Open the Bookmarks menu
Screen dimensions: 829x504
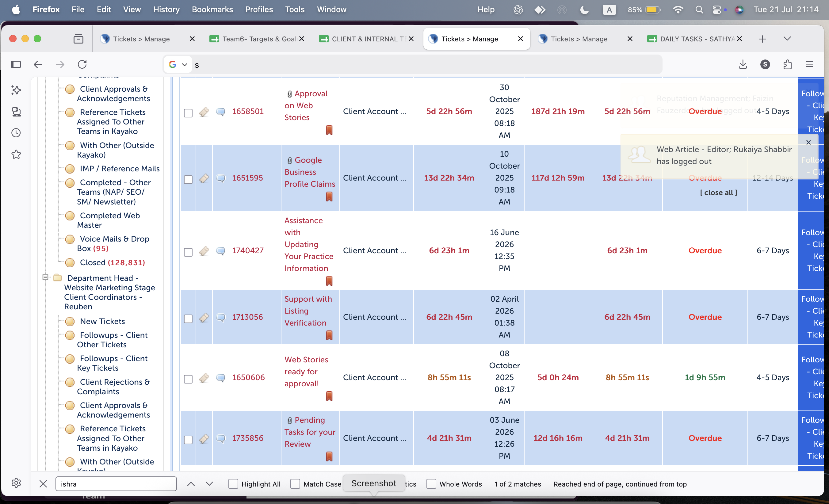pyautogui.click(x=212, y=10)
